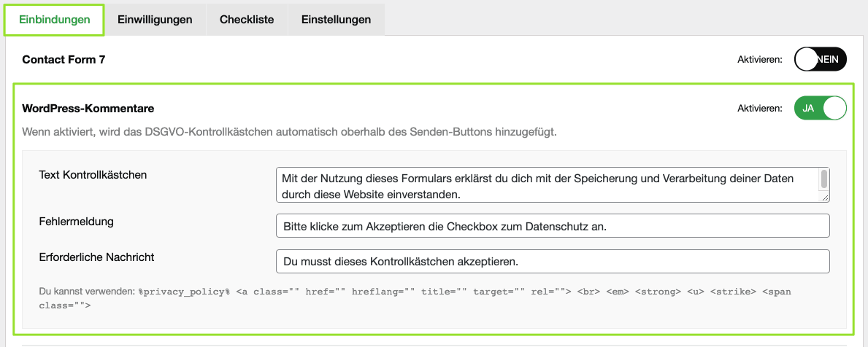Go to the Einstellungen tab
The width and height of the screenshot is (868, 347).
(336, 20)
